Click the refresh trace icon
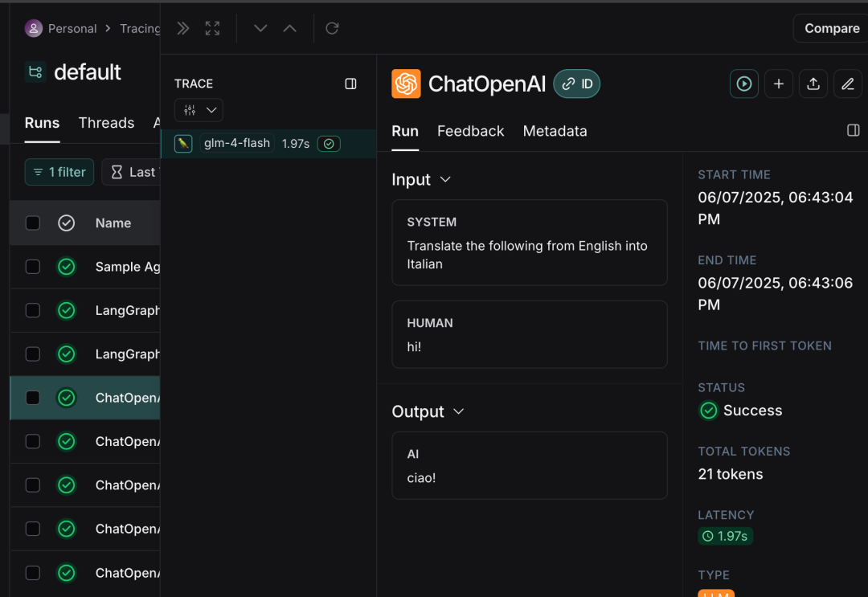This screenshot has height=597, width=868. click(332, 28)
